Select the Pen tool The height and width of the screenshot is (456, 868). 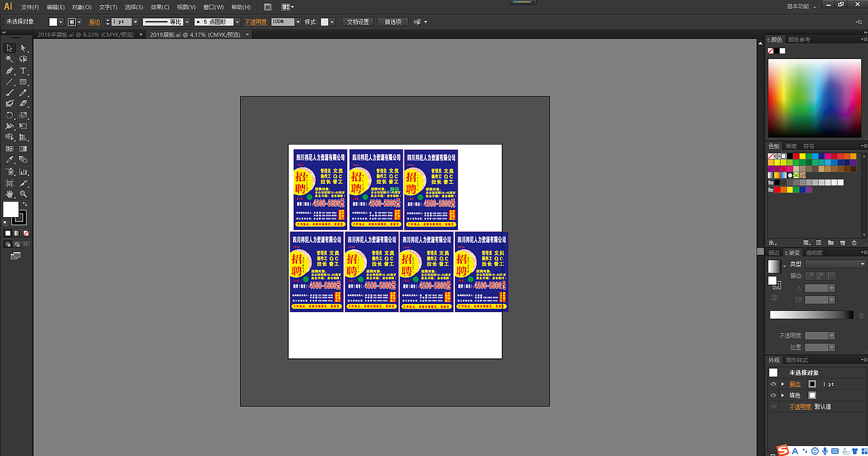[9, 71]
